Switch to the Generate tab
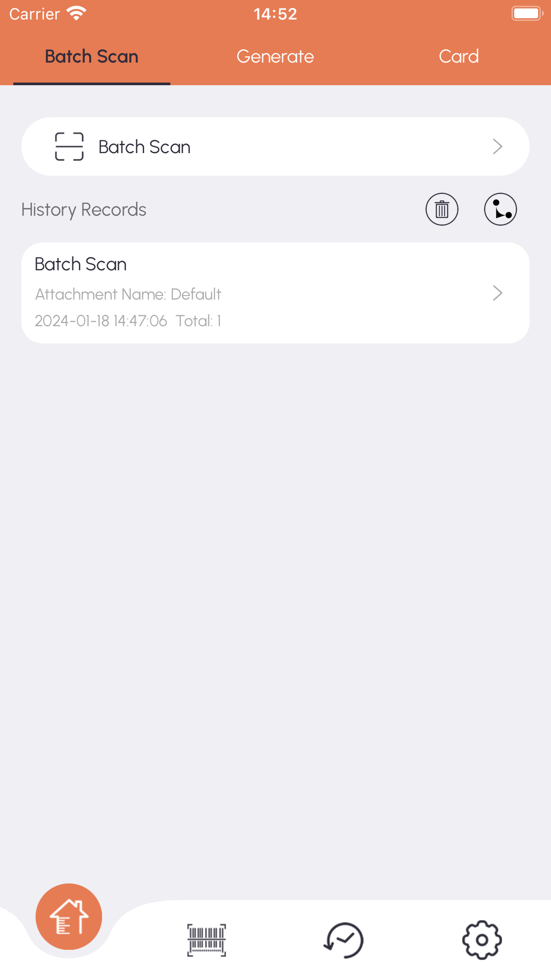551x980 pixels. click(x=275, y=56)
